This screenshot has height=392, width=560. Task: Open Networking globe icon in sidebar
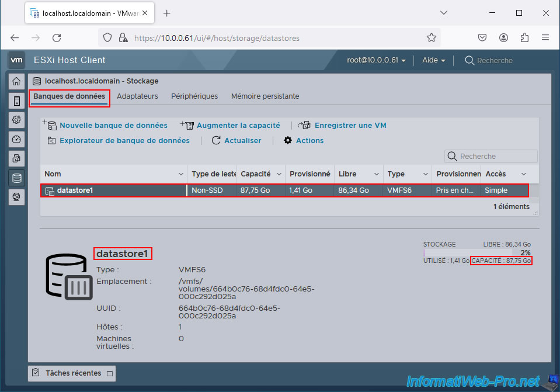(16, 197)
